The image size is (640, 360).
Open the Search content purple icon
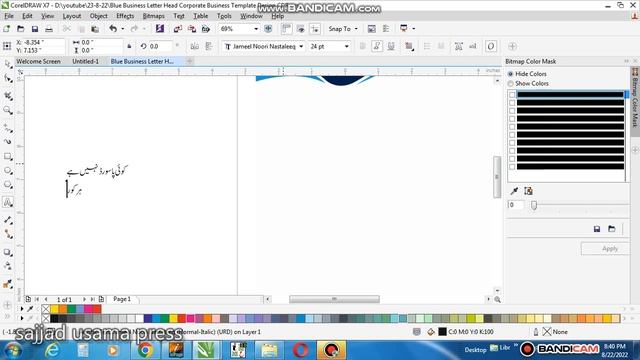160,29
